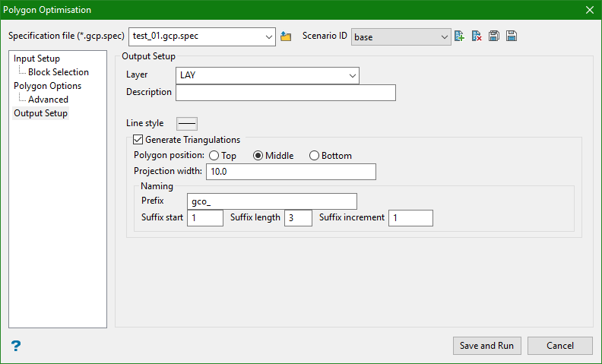This screenshot has width=602, height=364.
Task: Open the Line style swatch picker
Action: 187,123
